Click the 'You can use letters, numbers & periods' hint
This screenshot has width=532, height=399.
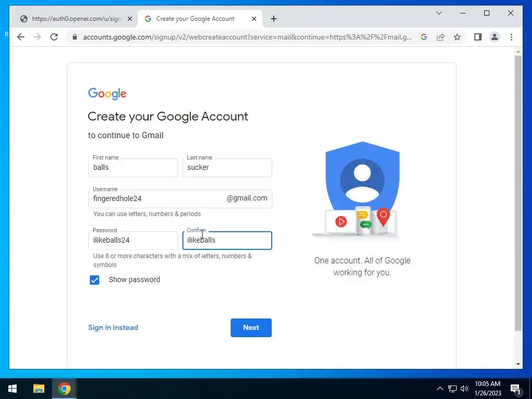[147, 214]
